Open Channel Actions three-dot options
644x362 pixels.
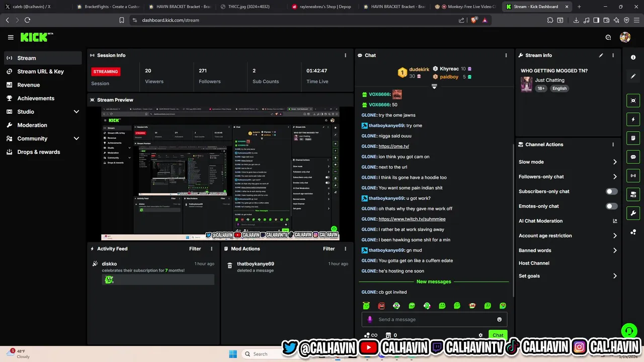613,144
